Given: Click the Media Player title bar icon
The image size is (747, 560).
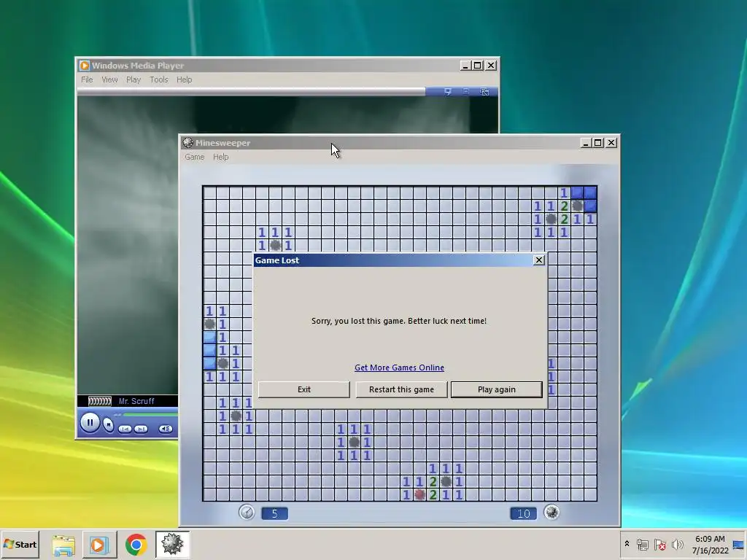Looking at the screenshot, I should click(x=85, y=65).
